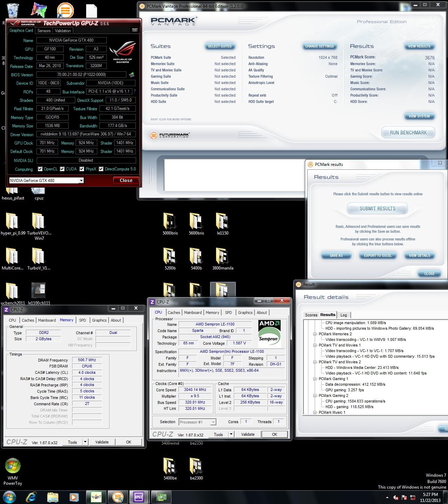Click the Driver Version field in GPU-Z
This screenshot has height=504, width=448.
tap(86, 134)
